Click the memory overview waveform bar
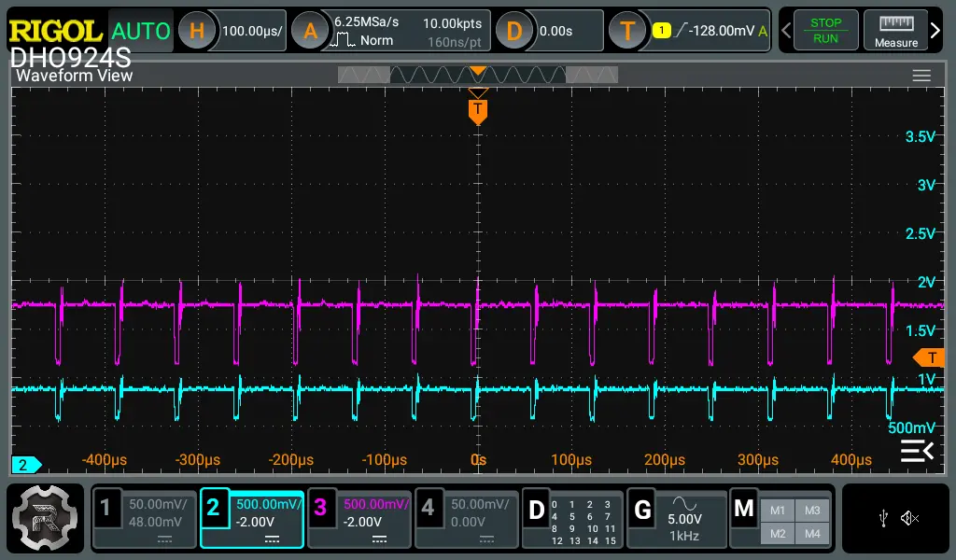The height and width of the screenshot is (560, 956). (477, 75)
